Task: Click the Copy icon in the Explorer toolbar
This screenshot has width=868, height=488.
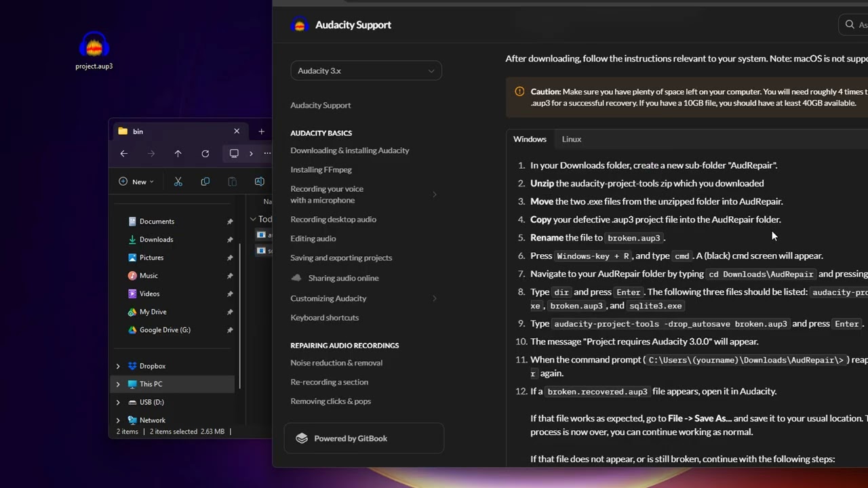Action: [x=205, y=182]
